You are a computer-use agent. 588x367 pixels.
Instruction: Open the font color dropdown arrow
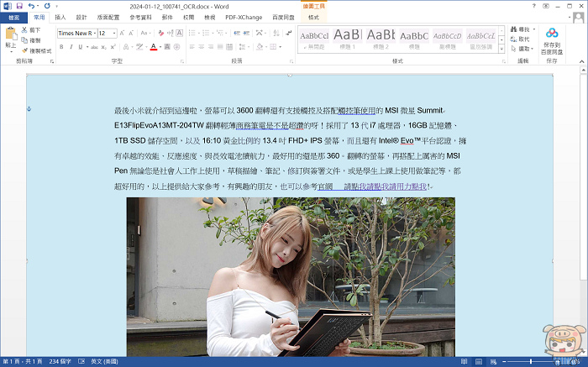160,47
